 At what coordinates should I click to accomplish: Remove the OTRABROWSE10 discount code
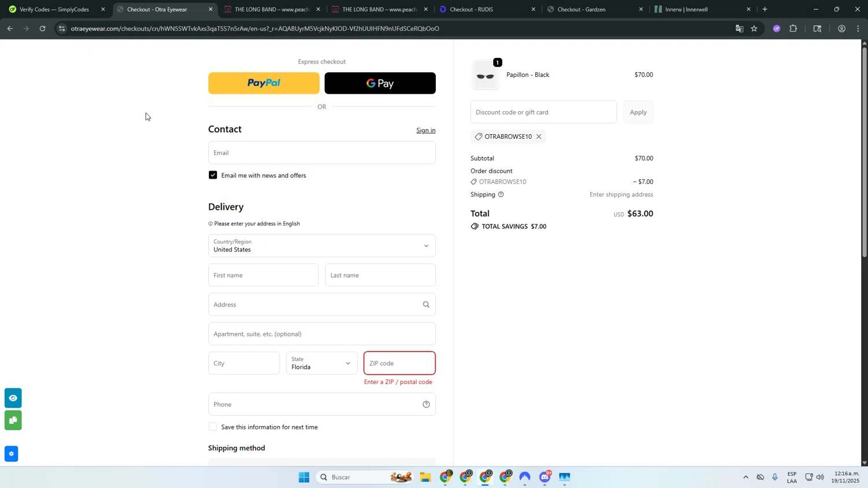click(539, 136)
